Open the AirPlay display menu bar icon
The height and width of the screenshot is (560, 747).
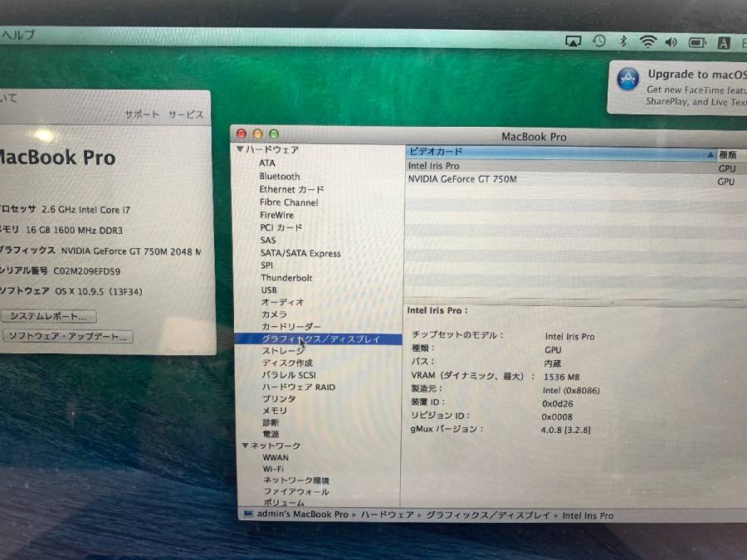point(573,41)
